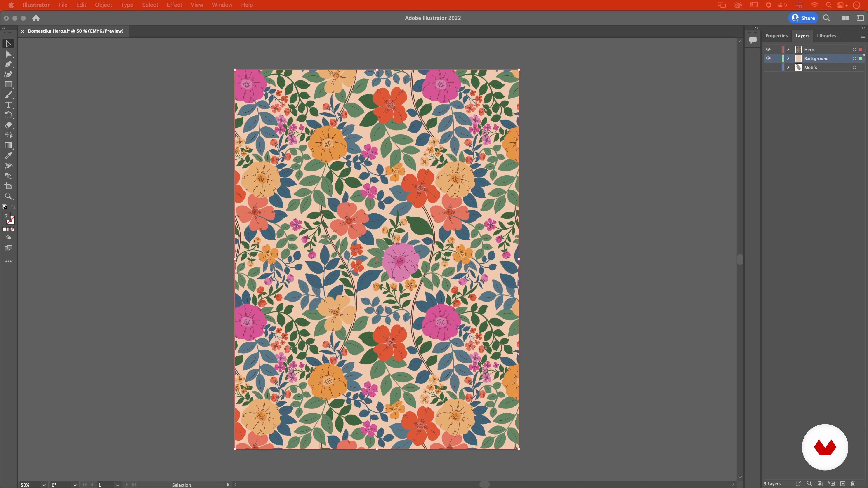Click the Home button
The image size is (868, 488).
[x=36, y=18]
